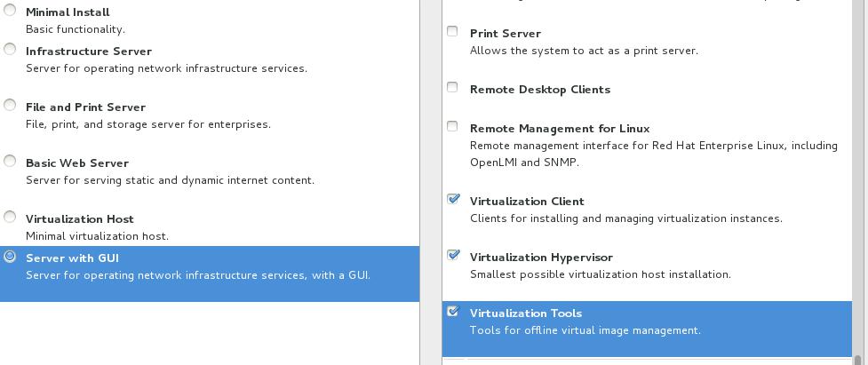The width and height of the screenshot is (868, 365).
Task: Pick the Basic Web Server radio button
Action: (10, 161)
